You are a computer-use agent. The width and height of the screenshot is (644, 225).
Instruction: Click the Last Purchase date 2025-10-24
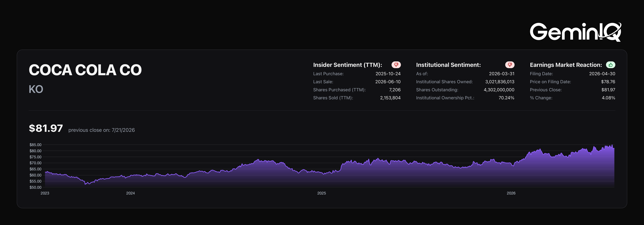point(388,74)
